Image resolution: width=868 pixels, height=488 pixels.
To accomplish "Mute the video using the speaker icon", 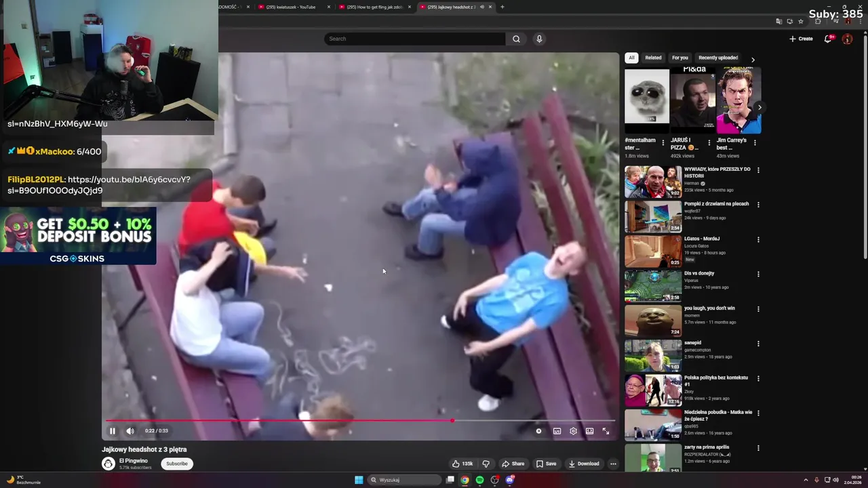I will (130, 431).
